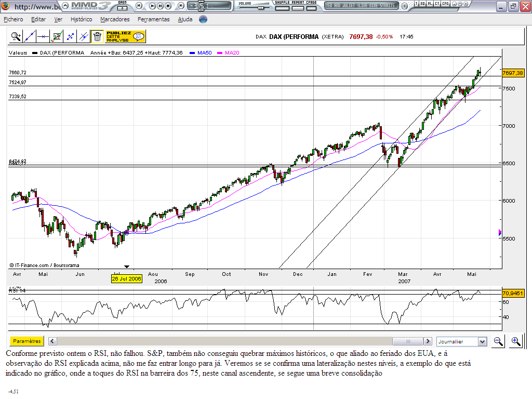Click the 7339,52 level label

click(x=18, y=96)
